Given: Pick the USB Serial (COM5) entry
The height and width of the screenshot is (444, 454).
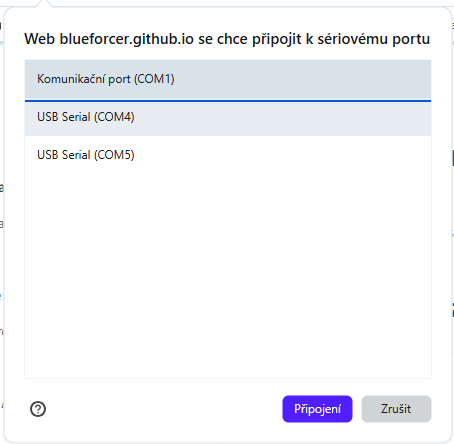Looking at the screenshot, I should 228,155.
